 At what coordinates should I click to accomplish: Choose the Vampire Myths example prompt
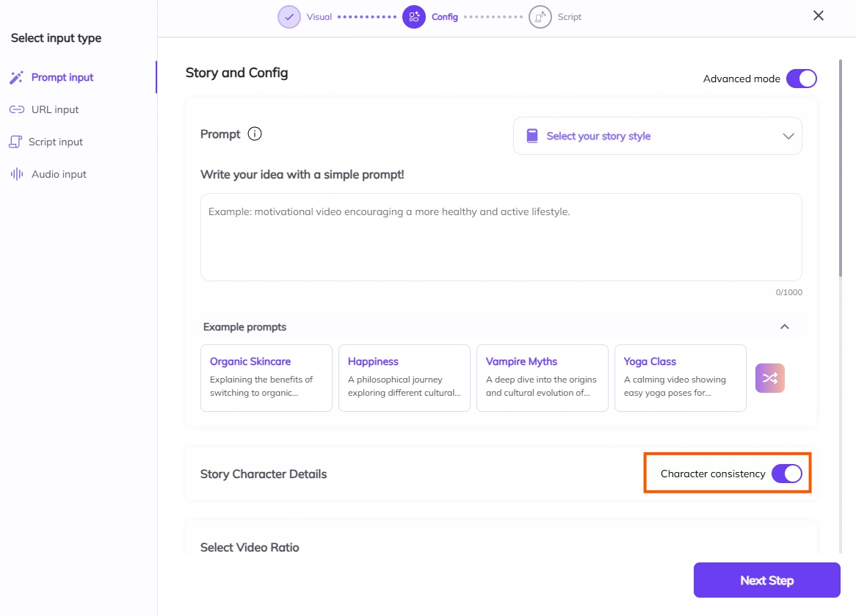[543, 378]
